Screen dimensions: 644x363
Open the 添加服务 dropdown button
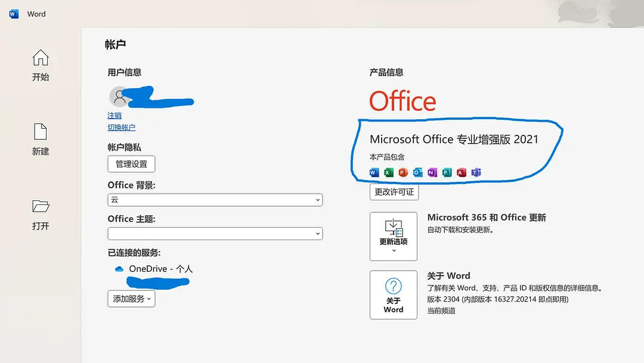coord(131,299)
